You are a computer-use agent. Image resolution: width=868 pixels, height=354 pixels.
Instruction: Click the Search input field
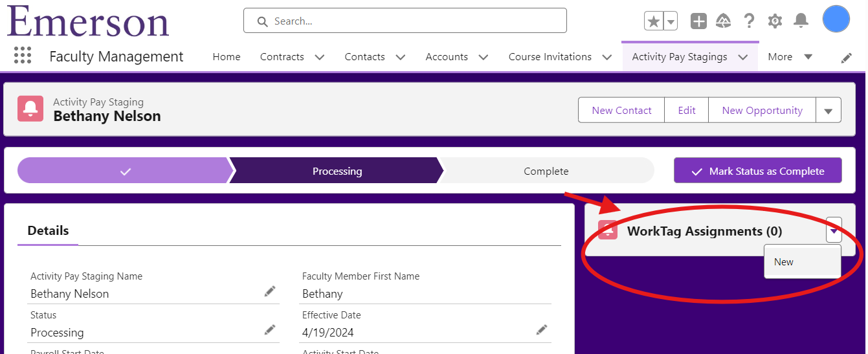click(x=405, y=21)
